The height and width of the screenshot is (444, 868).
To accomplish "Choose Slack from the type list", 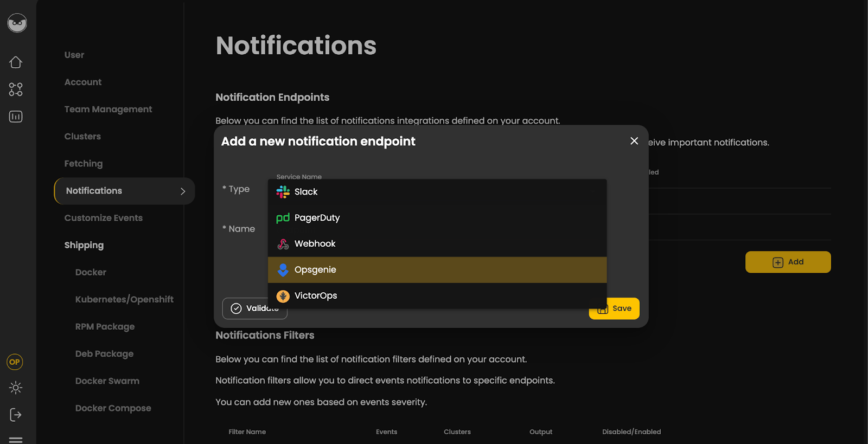I will pos(437,192).
